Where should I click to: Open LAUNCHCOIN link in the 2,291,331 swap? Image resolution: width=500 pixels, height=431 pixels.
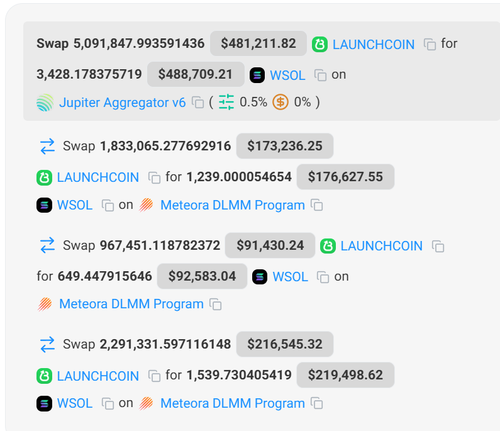pyautogui.click(x=98, y=376)
